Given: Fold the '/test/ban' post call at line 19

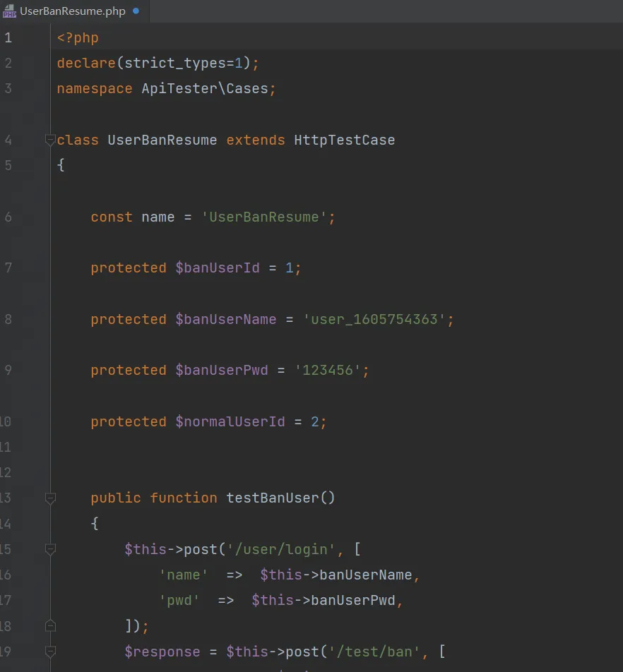Looking at the screenshot, I should (x=50, y=651).
